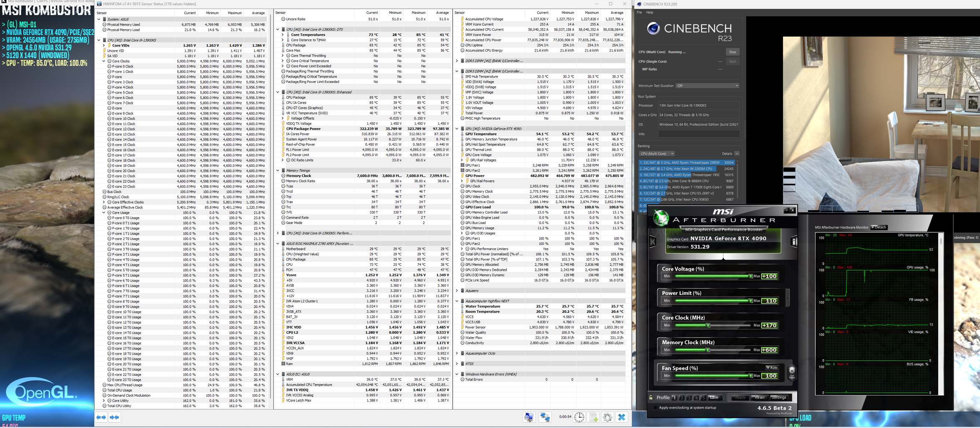Image resolution: width=980 pixels, height=428 pixels.
Task: Toggle Detach on Afterburner Hardware Monitor
Action: [x=879, y=227]
